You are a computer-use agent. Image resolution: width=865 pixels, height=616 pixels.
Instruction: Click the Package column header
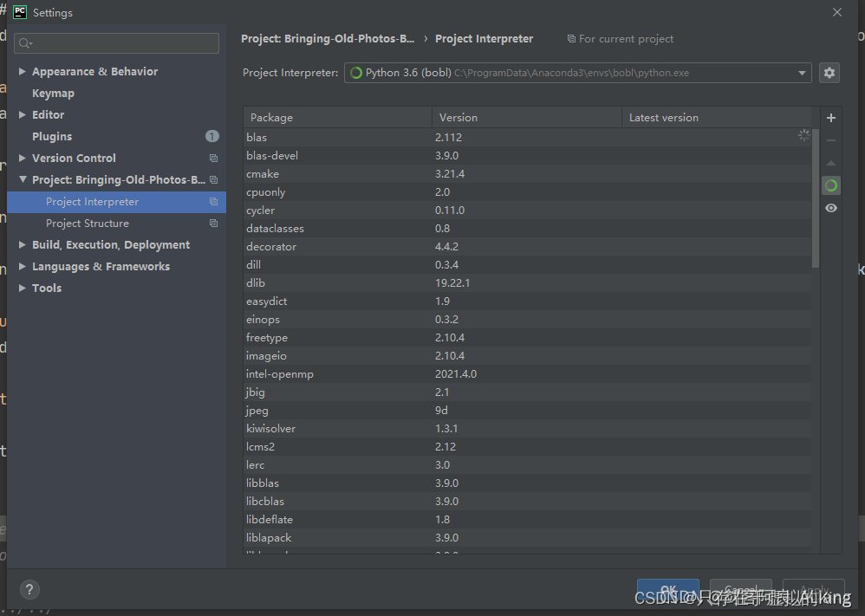[338, 118]
